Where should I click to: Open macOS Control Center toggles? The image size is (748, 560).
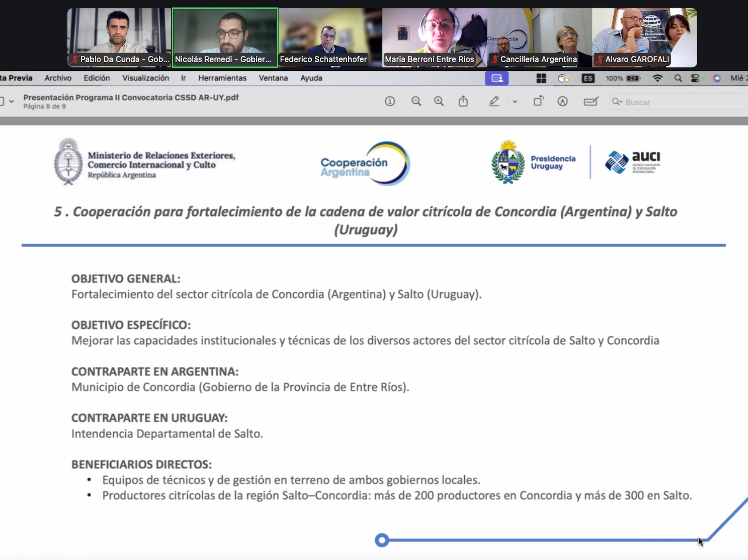[x=695, y=78]
